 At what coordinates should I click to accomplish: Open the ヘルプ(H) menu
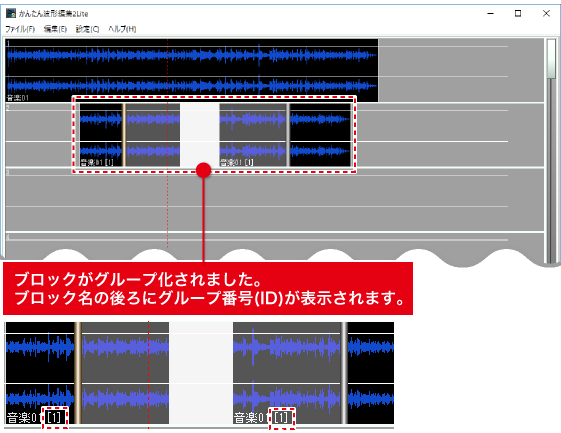122,29
